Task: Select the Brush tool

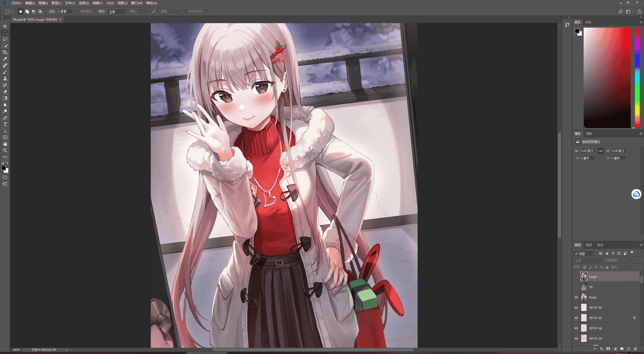Action: 5,72
